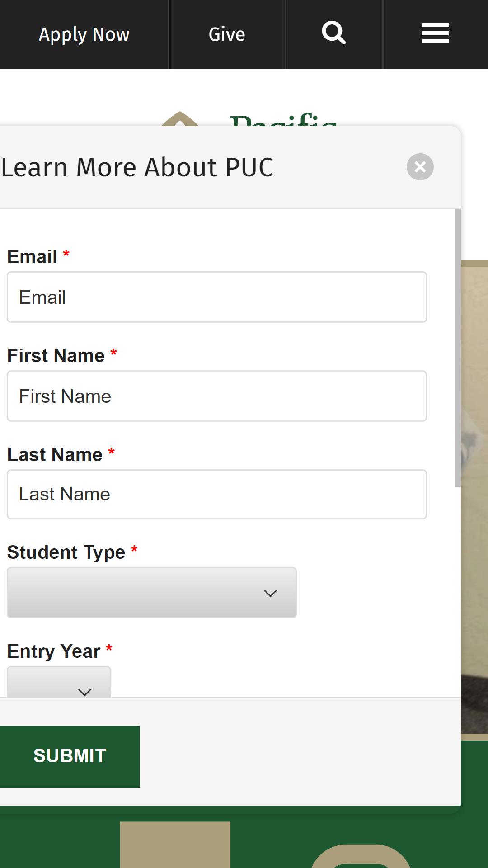
Task: Click the form's vertical scrollbar thumb
Action: [x=458, y=348]
